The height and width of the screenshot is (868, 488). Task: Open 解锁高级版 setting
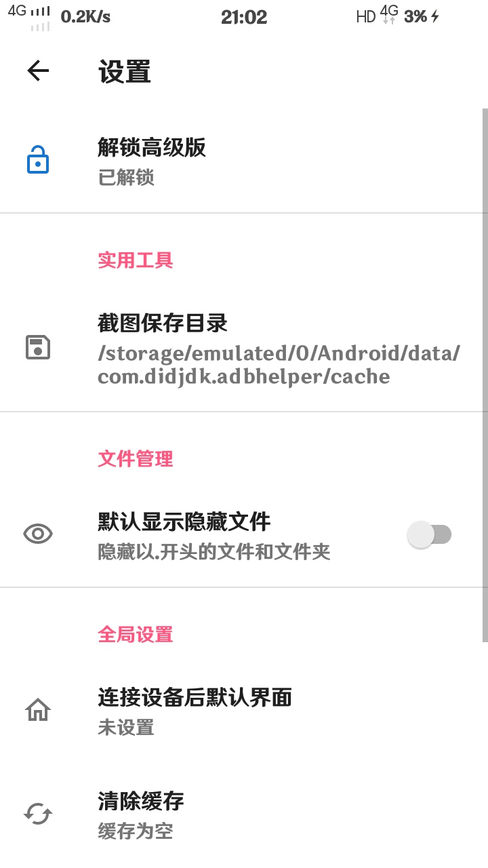[x=152, y=147]
